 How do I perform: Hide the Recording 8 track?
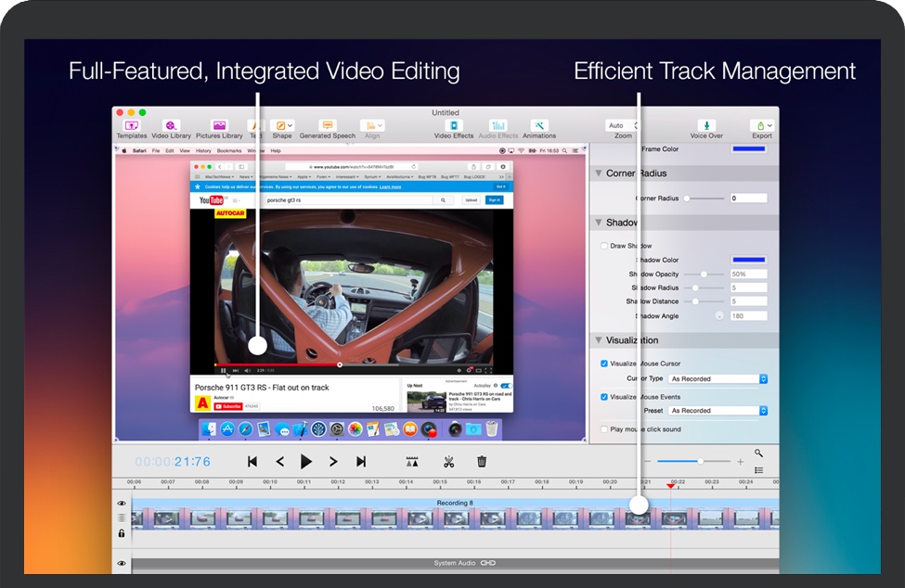[122, 504]
